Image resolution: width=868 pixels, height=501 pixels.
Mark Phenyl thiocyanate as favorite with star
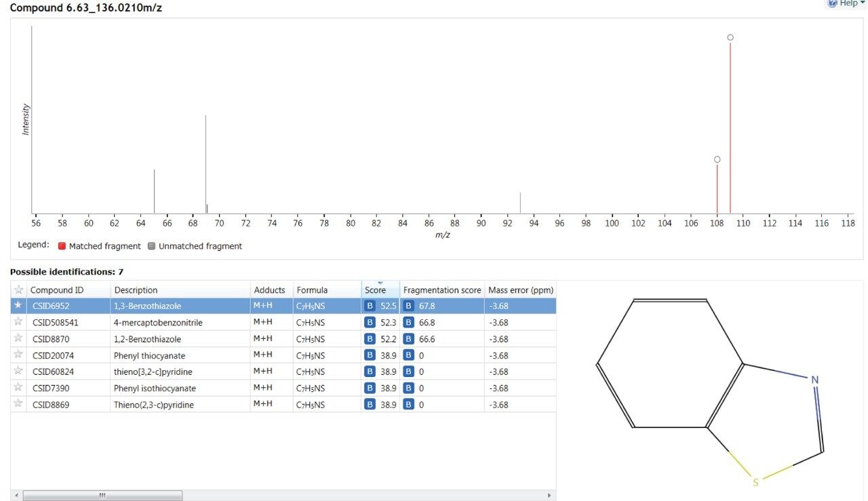pyautogui.click(x=18, y=355)
